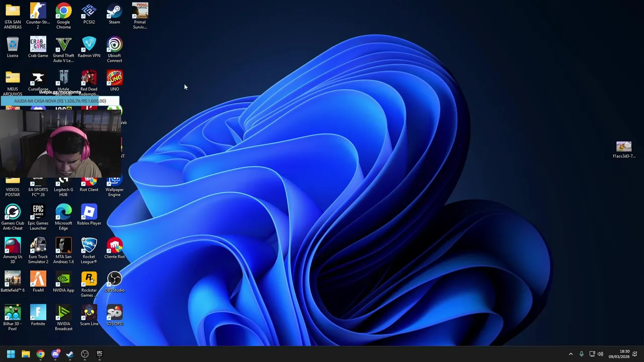Select the Google Chrome desktop shortcut
644x362 pixels.
63,16
